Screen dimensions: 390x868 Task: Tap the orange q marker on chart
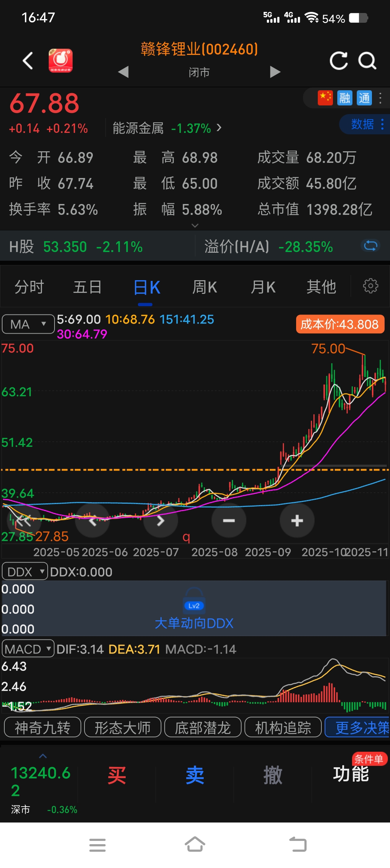coord(186,537)
